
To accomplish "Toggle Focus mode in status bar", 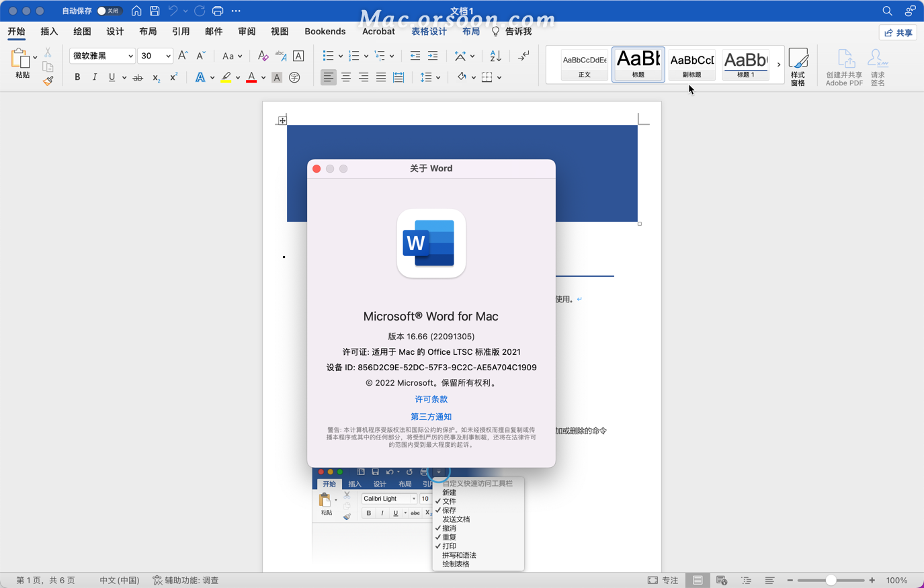I will (x=663, y=580).
